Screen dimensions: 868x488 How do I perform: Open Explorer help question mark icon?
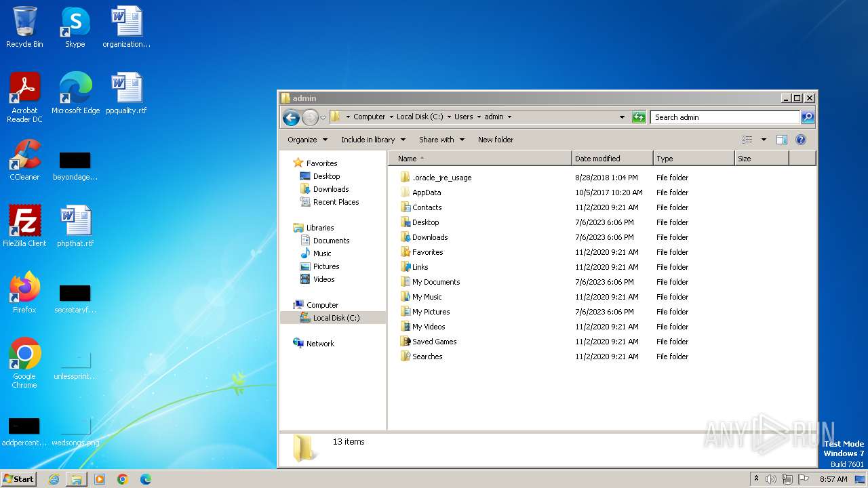(x=800, y=140)
